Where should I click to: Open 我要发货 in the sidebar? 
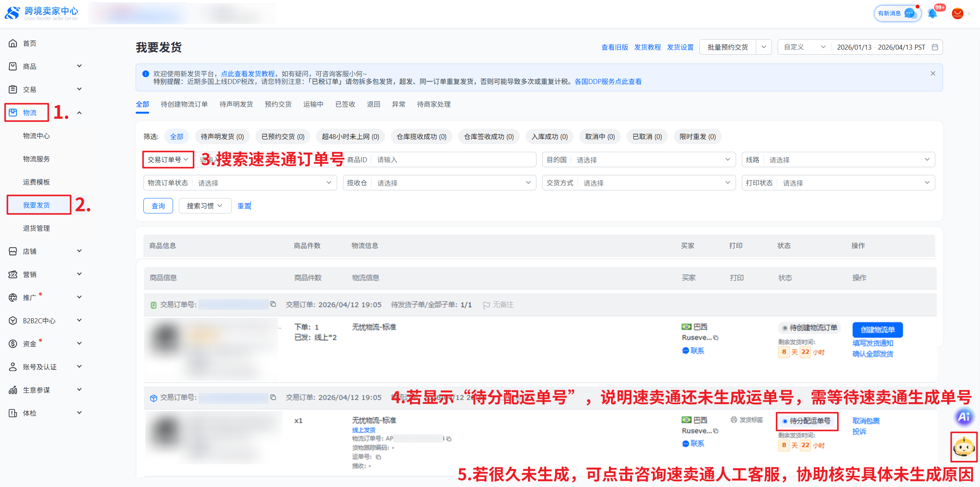pos(37,205)
